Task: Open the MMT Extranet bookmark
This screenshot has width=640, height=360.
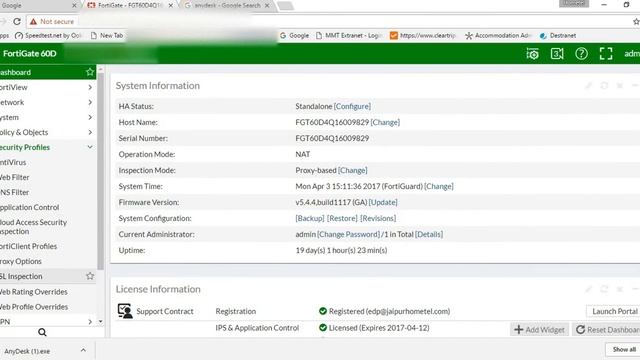Action: [348, 36]
